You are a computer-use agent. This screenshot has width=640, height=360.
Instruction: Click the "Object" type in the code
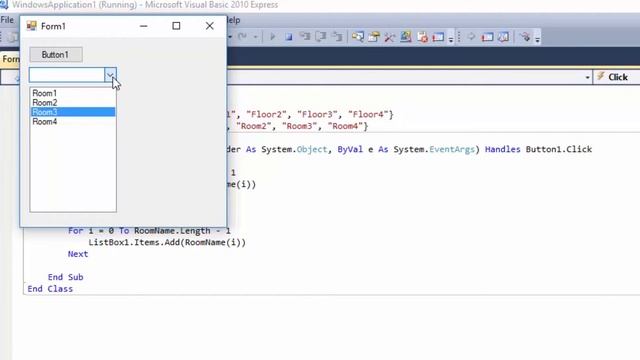[x=312, y=149]
